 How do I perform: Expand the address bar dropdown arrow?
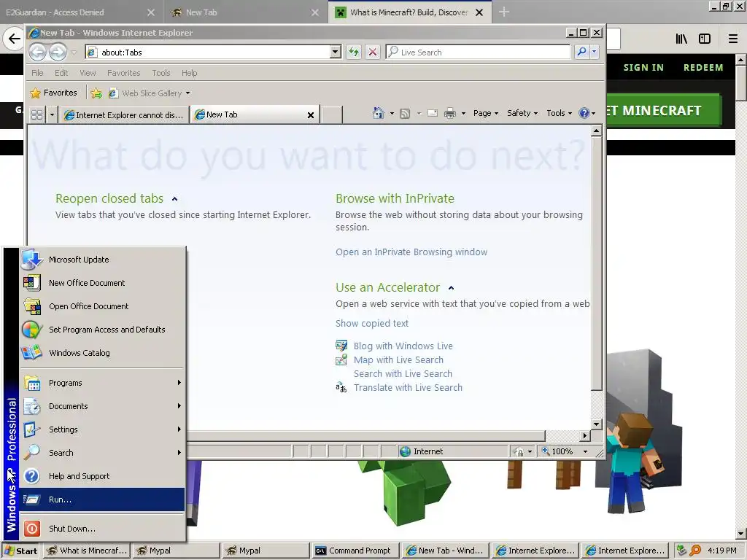point(336,52)
